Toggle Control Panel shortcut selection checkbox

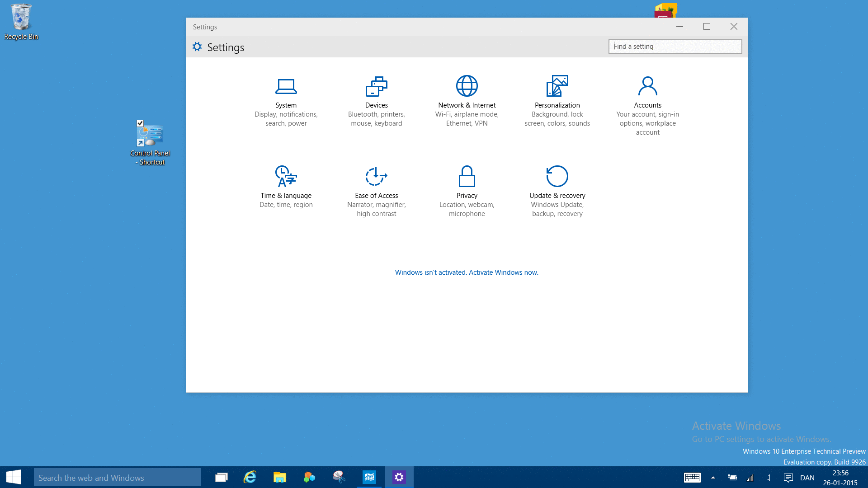point(140,123)
